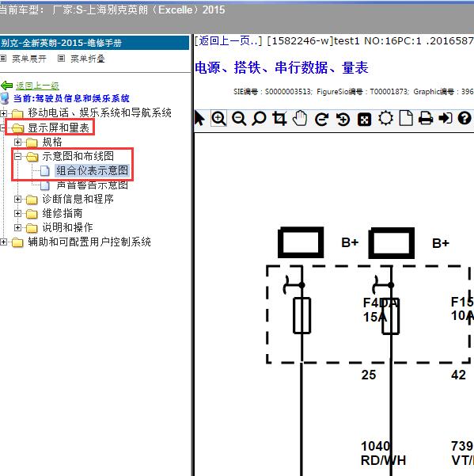The height and width of the screenshot is (476, 474).
Task: Click the 菜单折叠 list icon
Action: pos(61,58)
